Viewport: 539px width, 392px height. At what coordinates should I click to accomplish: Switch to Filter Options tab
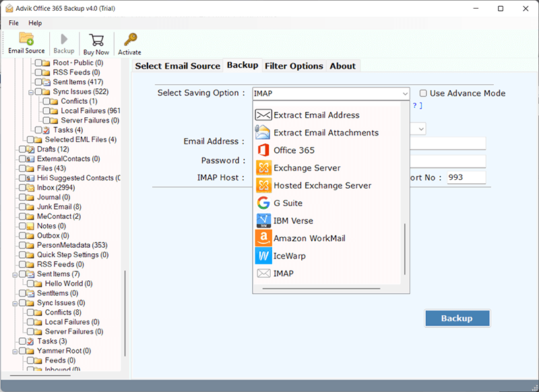point(294,66)
